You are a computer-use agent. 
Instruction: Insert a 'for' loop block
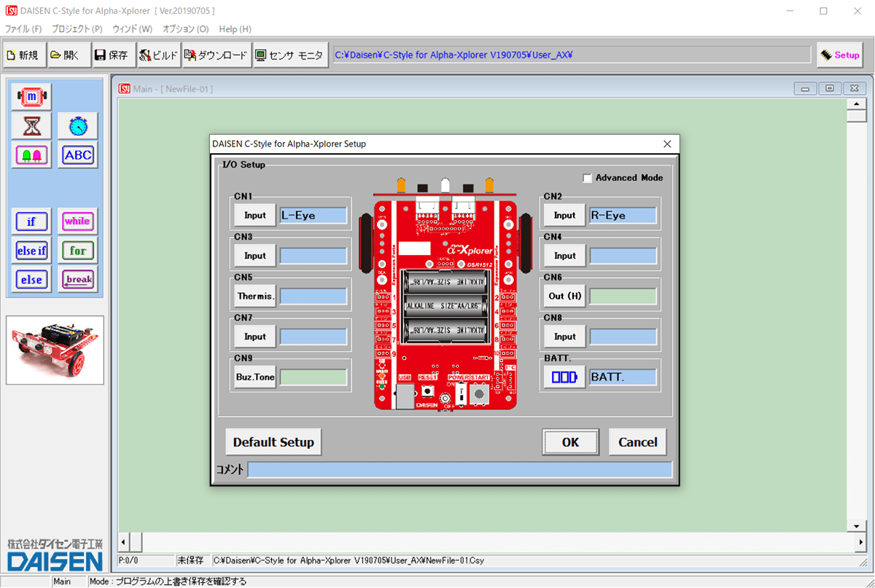point(78,251)
